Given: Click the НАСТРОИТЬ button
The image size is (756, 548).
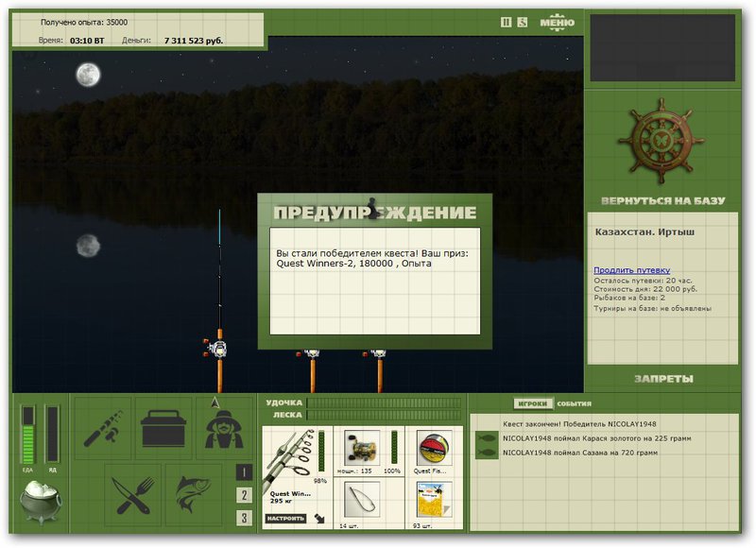Looking at the screenshot, I should 285,519.
